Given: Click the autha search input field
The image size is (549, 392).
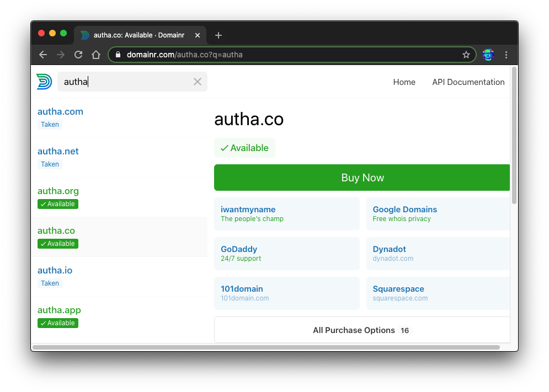Looking at the screenshot, I should 132,82.
